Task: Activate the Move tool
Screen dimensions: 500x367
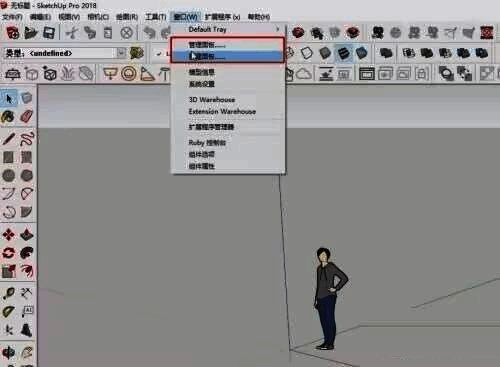Action: (x=8, y=235)
